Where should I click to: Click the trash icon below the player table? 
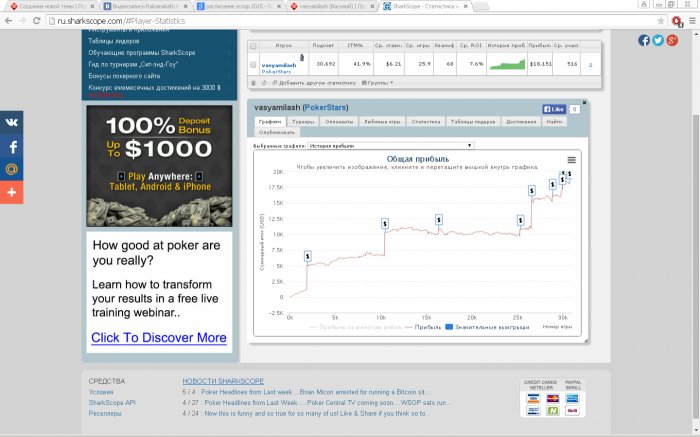254,83
